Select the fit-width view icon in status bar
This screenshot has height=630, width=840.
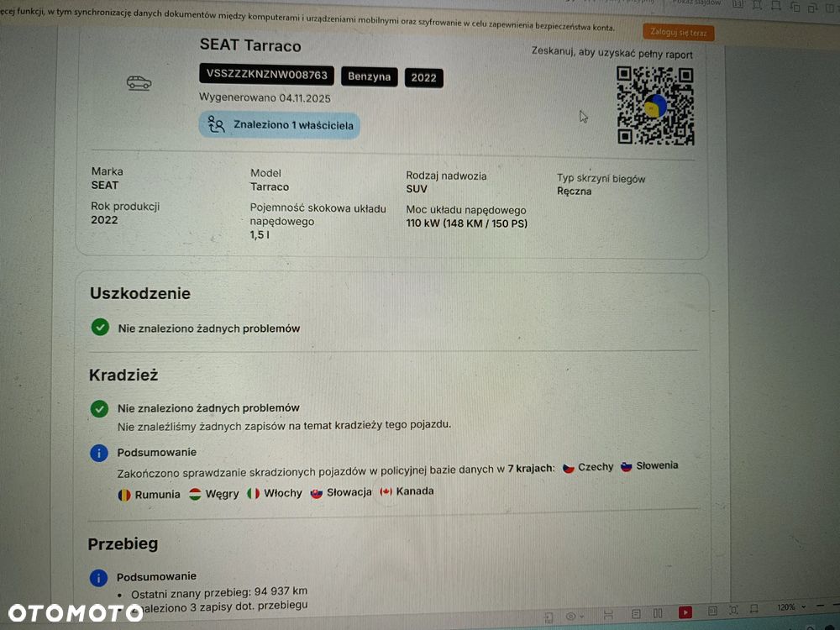[x=608, y=615]
